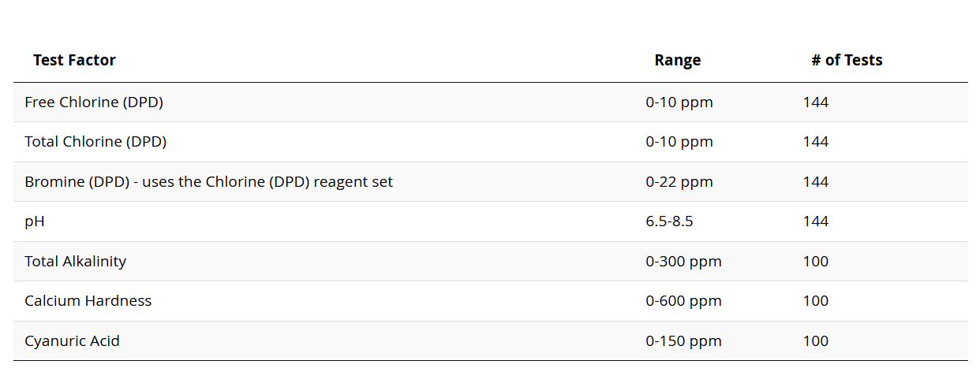Screen dimensions: 980x372
Task: Click the 0-150 ppm range value
Action: [683, 341]
